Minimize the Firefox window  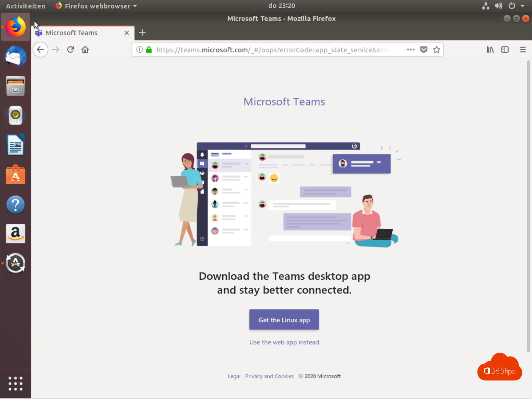507,19
